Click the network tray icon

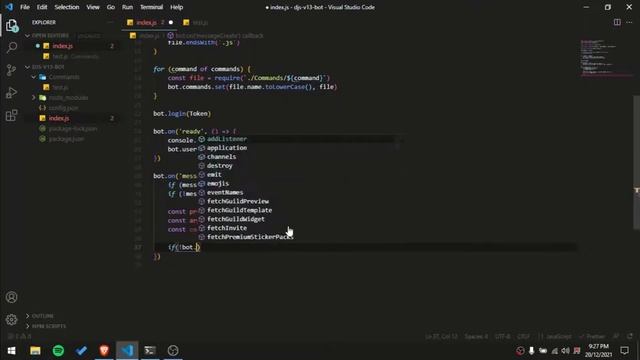click(554, 351)
